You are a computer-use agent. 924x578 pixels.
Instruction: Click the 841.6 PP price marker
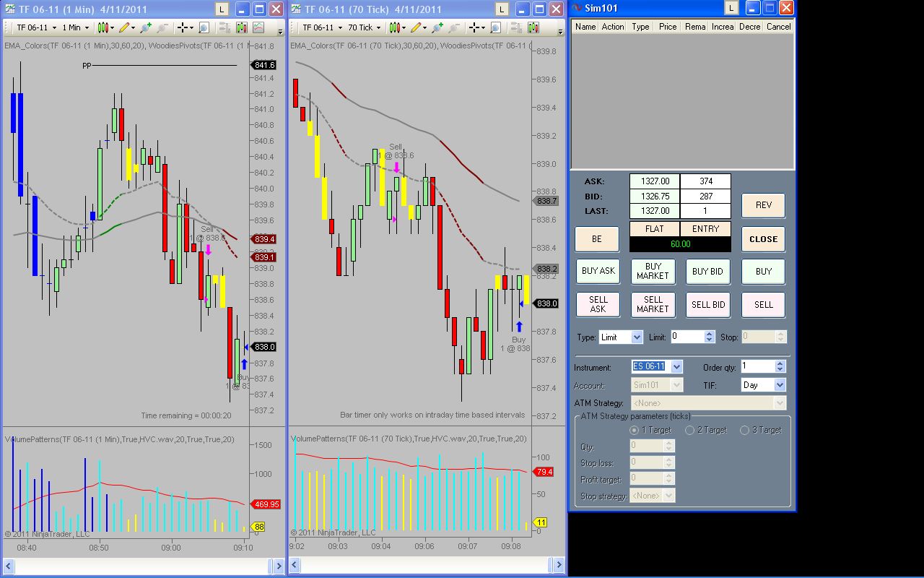(264, 65)
